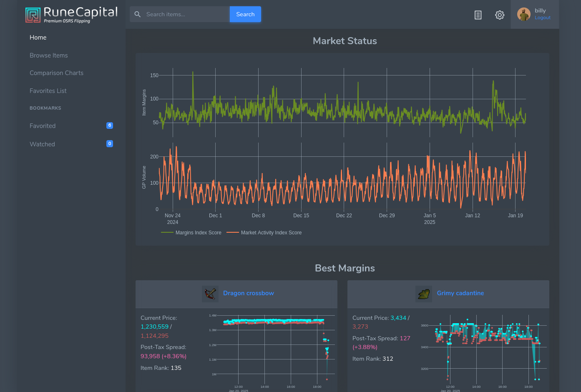Image resolution: width=581 pixels, height=392 pixels.
Task: Open settings via the gear icon
Action: pos(500,15)
